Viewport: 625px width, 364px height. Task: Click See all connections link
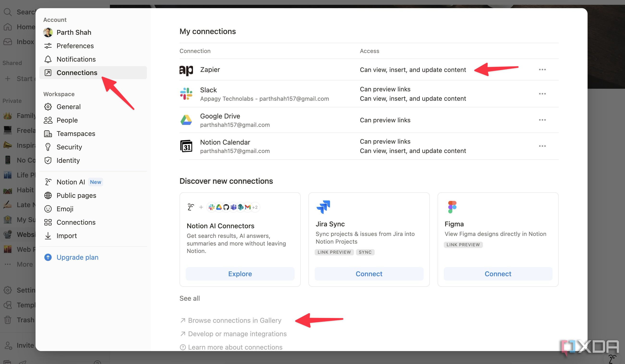189,298
